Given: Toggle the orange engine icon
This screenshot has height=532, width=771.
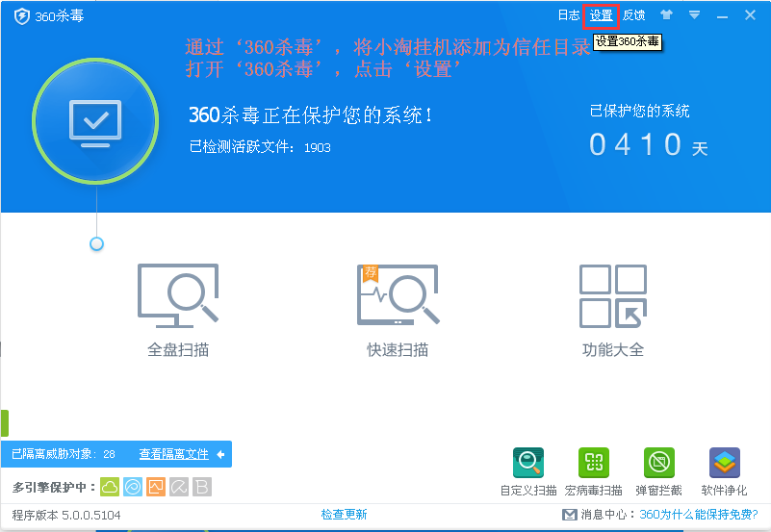Looking at the screenshot, I should point(156,487).
